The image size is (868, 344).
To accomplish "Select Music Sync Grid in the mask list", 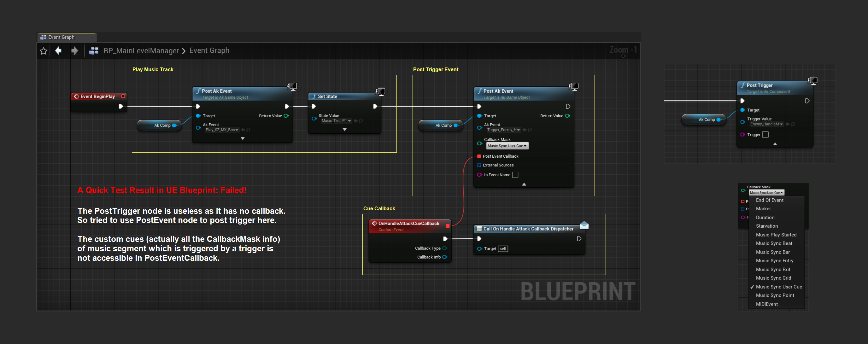I will click(x=776, y=278).
